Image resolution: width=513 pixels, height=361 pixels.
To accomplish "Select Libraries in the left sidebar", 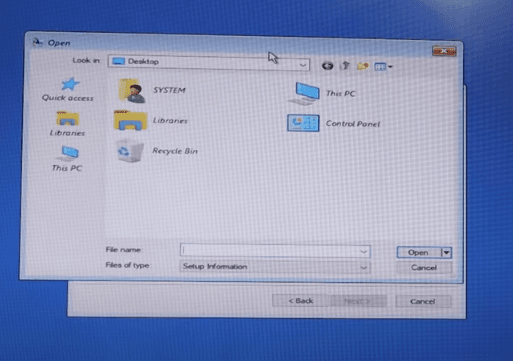I will pos(67,124).
